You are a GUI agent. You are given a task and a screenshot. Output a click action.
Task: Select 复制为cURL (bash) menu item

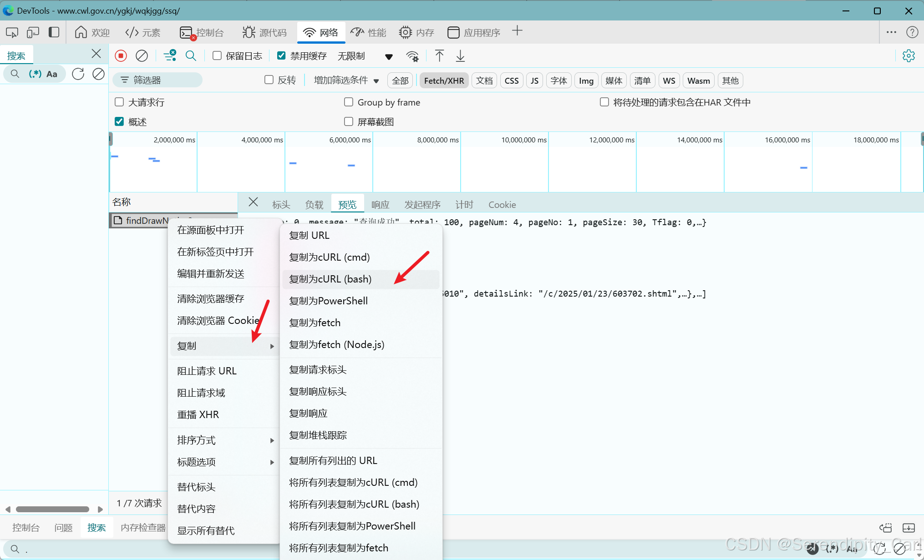tap(330, 279)
